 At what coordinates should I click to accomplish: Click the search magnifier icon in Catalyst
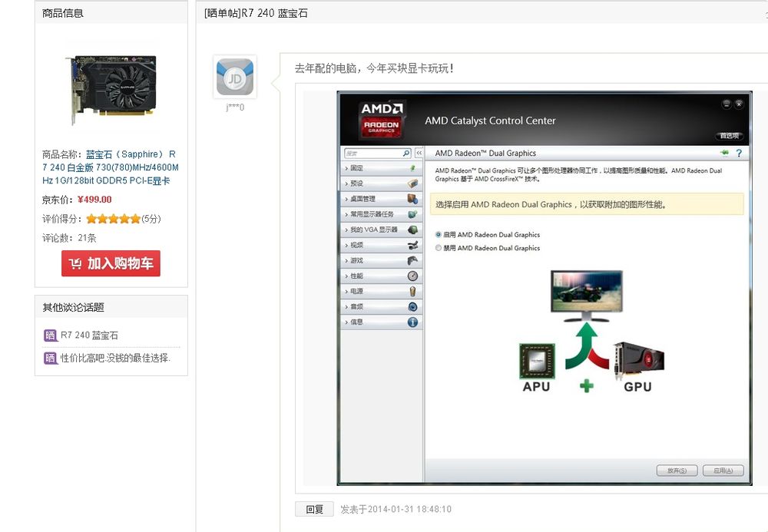click(x=406, y=154)
